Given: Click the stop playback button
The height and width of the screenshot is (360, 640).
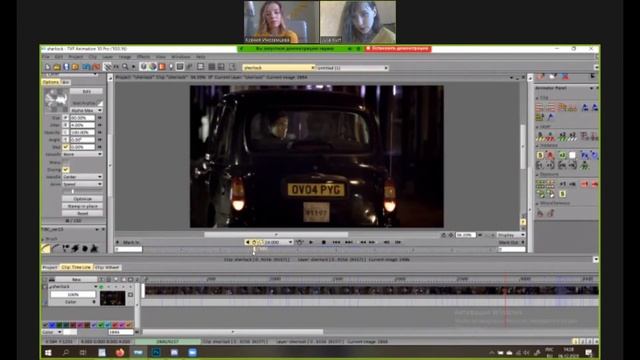Looking at the screenshot, I should 324,242.
